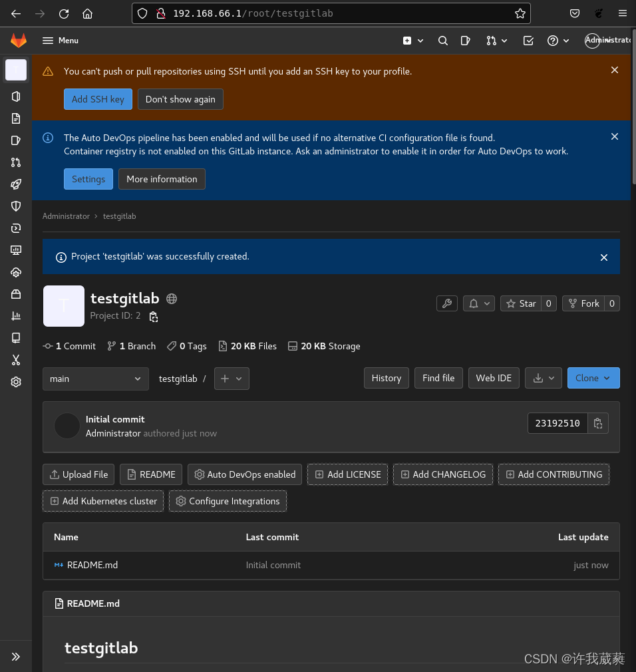This screenshot has height=672, width=636.
Task: Click More information button
Action: point(162,179)
